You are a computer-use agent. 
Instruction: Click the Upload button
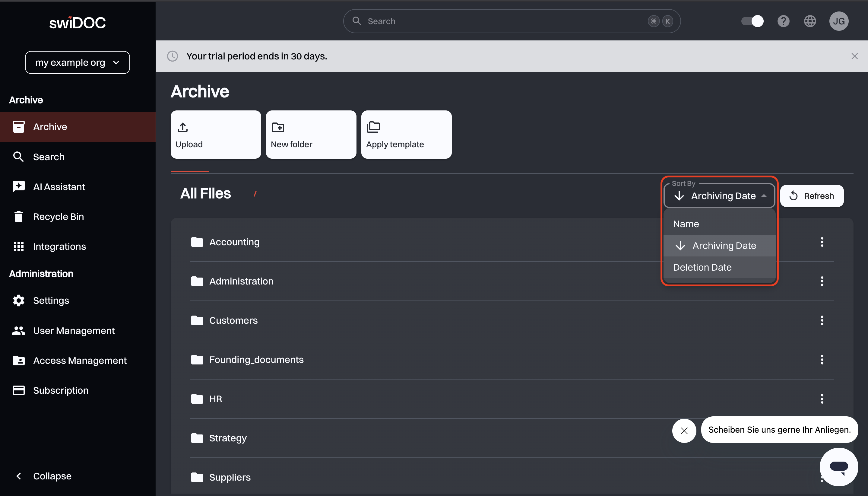tap(216, 135)
